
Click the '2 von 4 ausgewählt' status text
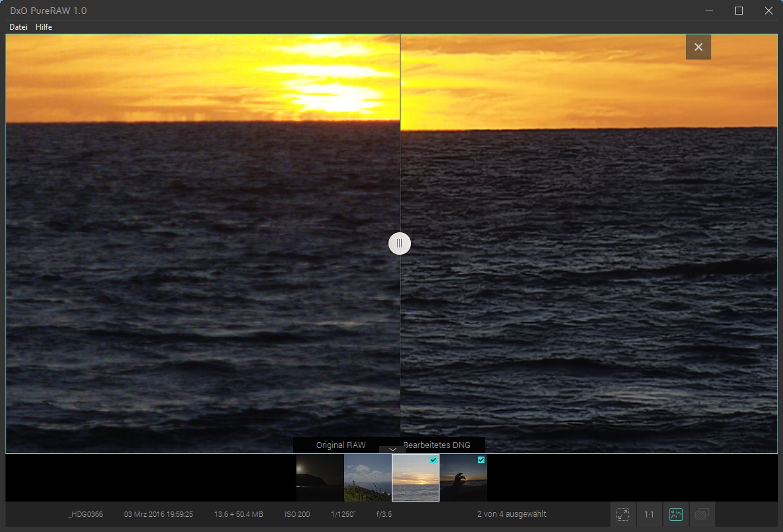click(x=511, y=514)
